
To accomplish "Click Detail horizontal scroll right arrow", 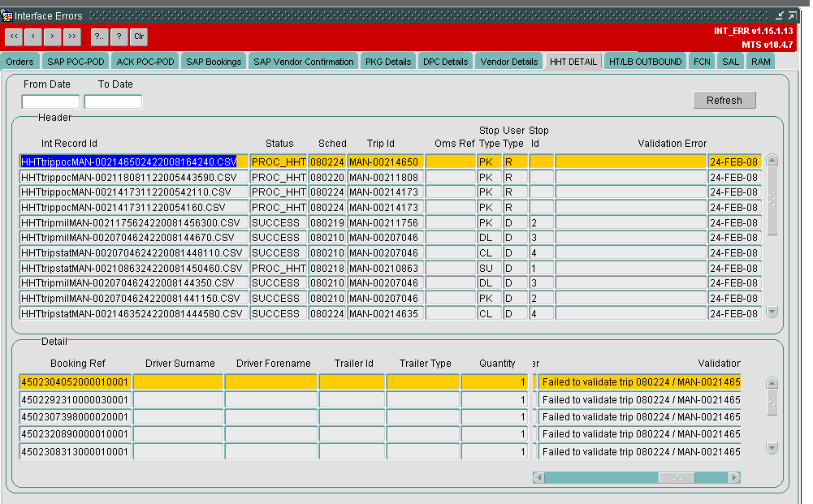I will 734,477.
